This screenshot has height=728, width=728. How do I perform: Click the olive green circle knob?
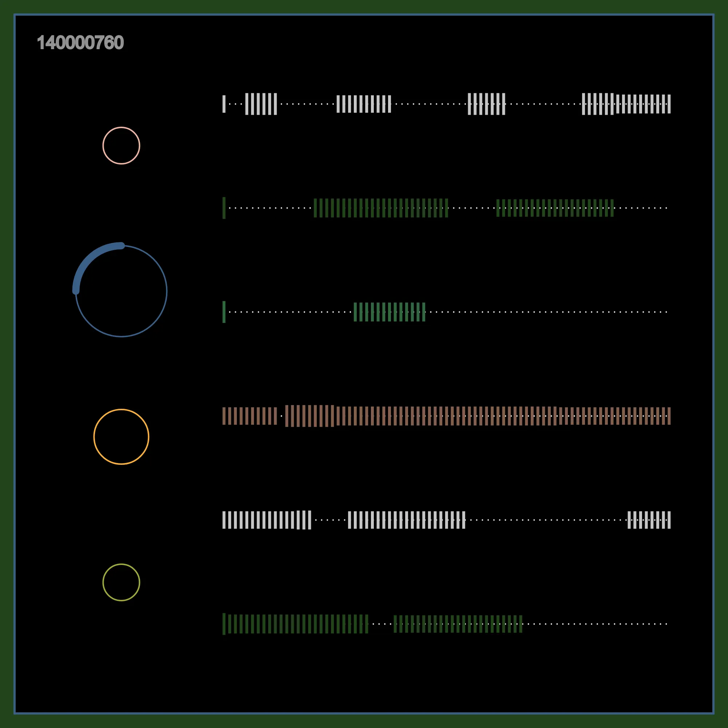click(x=121, y=582)
